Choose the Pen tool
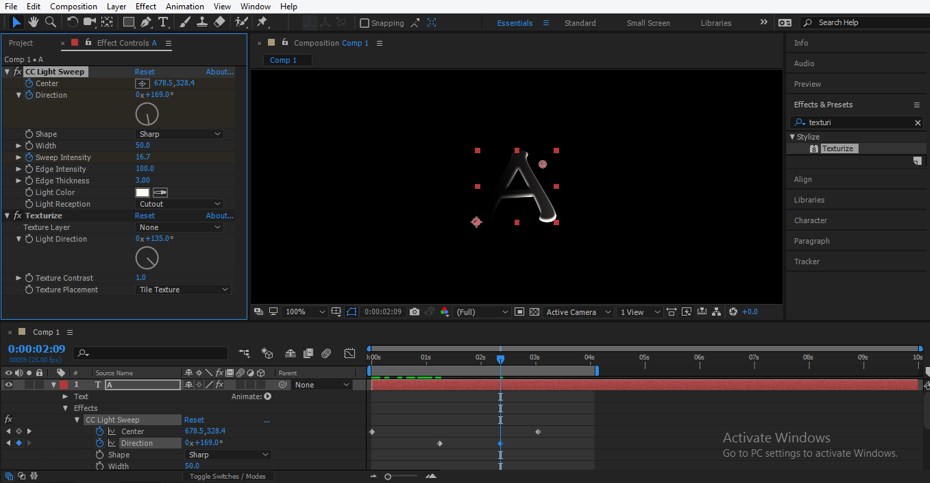 tap(146, 22)
